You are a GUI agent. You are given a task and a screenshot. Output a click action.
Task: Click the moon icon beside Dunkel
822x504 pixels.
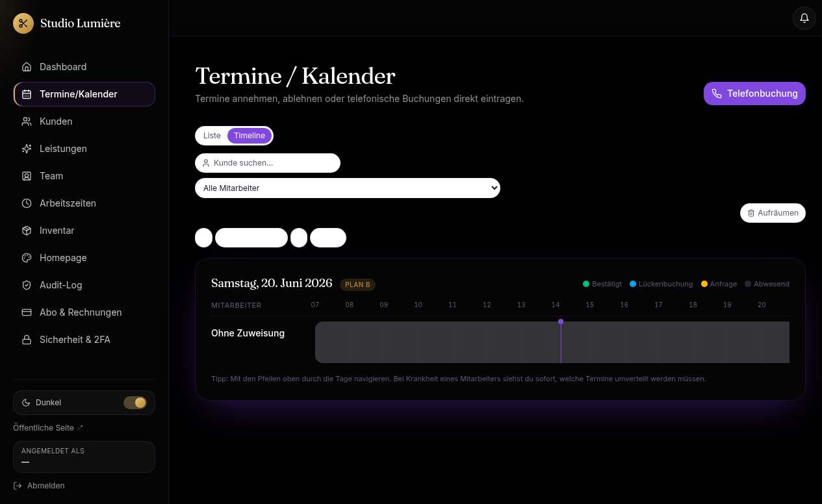click(26, 403)
